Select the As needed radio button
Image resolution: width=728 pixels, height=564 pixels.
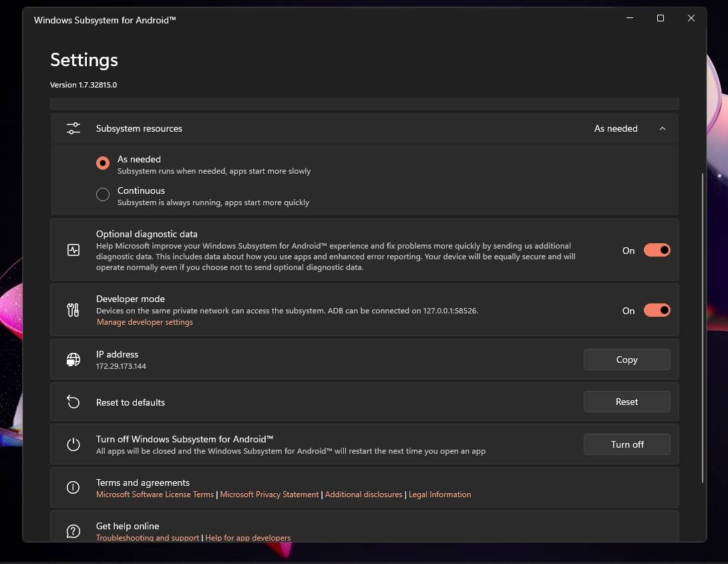click(x=102, y=163)
